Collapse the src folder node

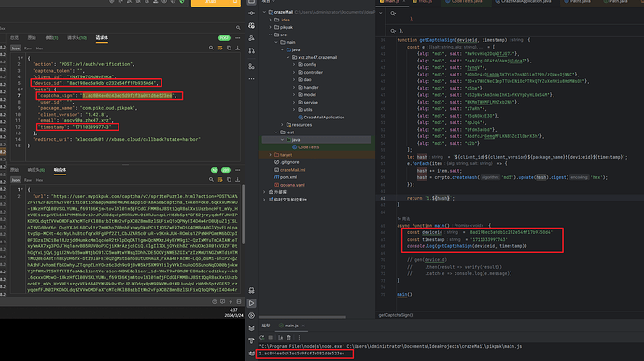coord(271,35)
